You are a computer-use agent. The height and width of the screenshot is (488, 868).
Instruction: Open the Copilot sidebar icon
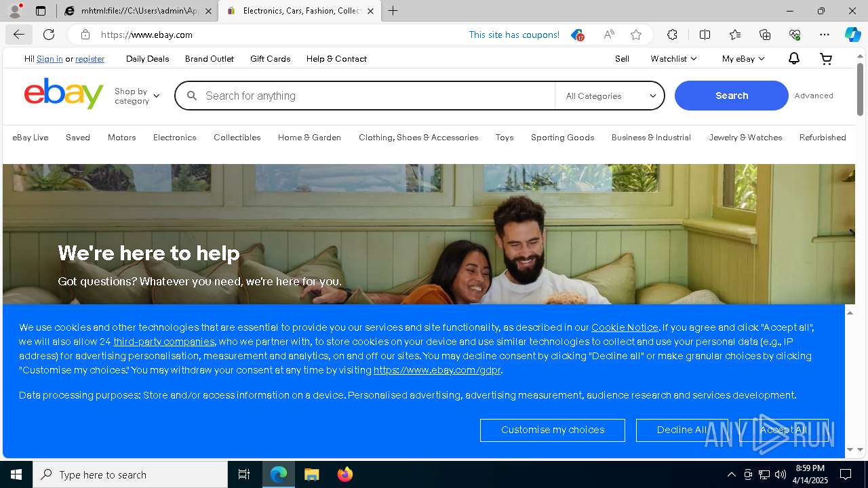click(x=852, y=35)
